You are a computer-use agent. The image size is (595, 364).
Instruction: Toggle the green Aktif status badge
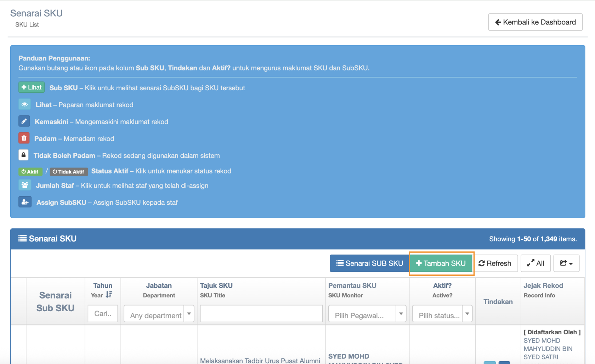coord(30,172)
